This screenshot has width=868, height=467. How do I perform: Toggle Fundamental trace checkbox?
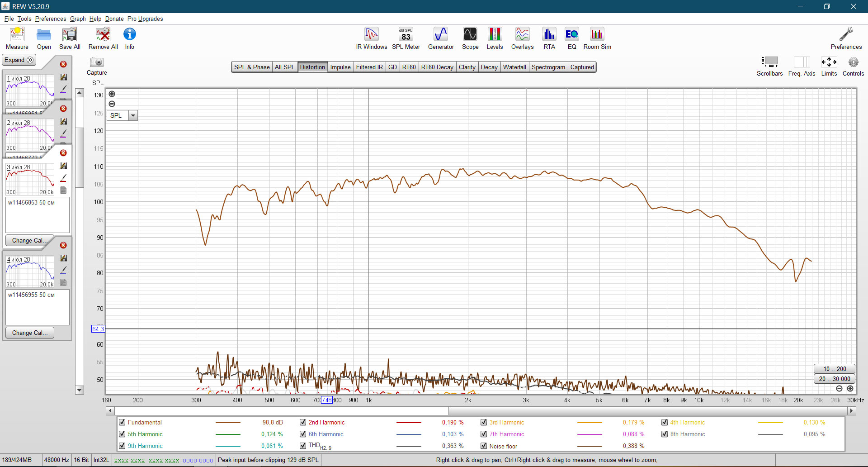pos(122,422)
